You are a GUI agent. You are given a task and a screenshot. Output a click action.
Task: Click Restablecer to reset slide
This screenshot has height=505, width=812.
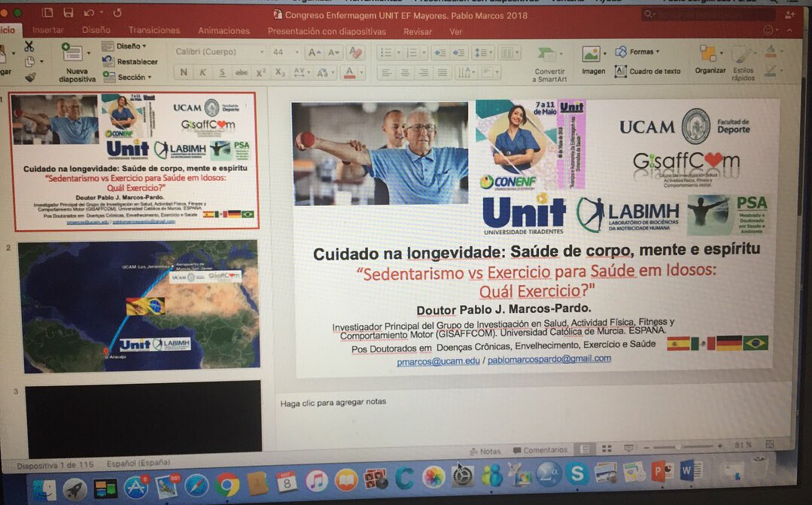click(x=130, y=62)
